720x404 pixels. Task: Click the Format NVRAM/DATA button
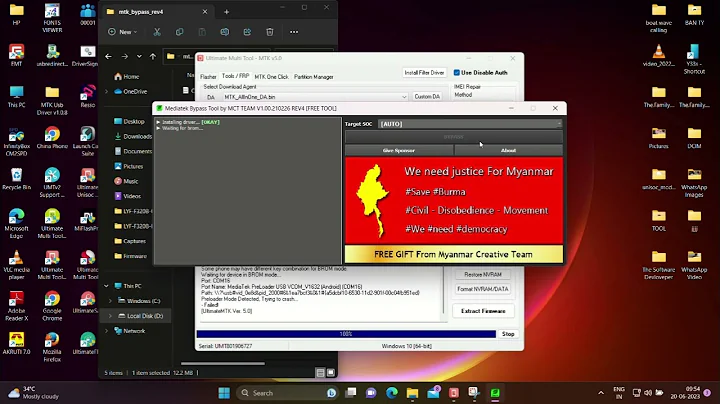pos(483,289)
